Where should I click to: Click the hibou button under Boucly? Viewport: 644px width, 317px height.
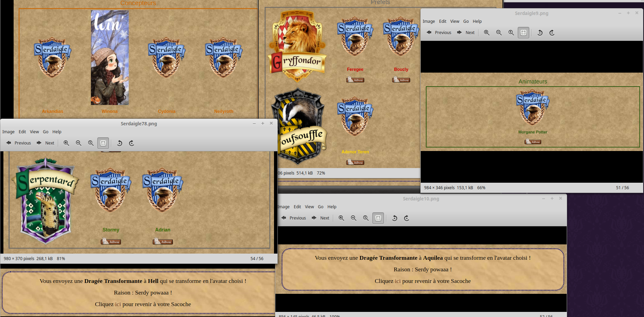(401, 80)
